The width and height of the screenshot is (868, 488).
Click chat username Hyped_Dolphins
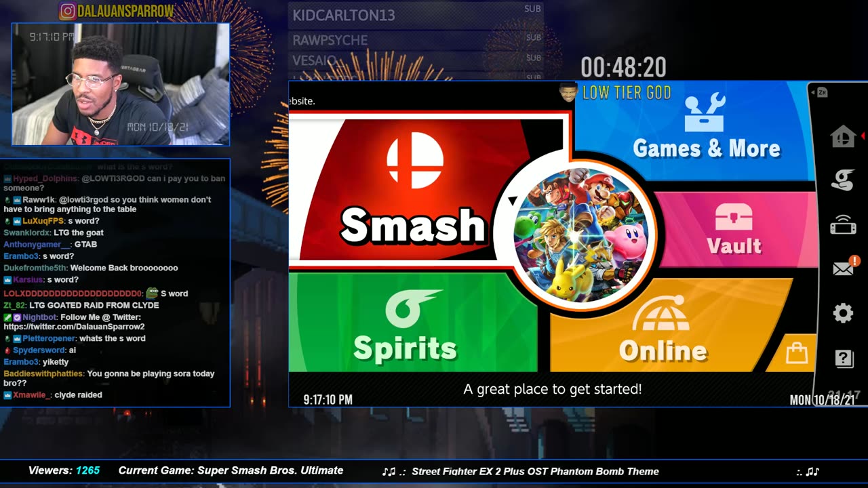pyautogui.click(x=46, y=179)
